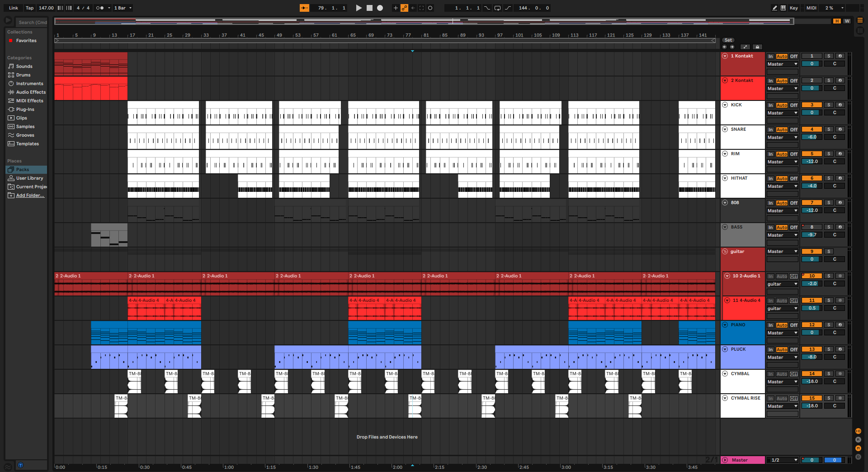This screenshot has width=868, height=472.
Task: Open KICK track output Master dropdown
Action: (783, 113)
